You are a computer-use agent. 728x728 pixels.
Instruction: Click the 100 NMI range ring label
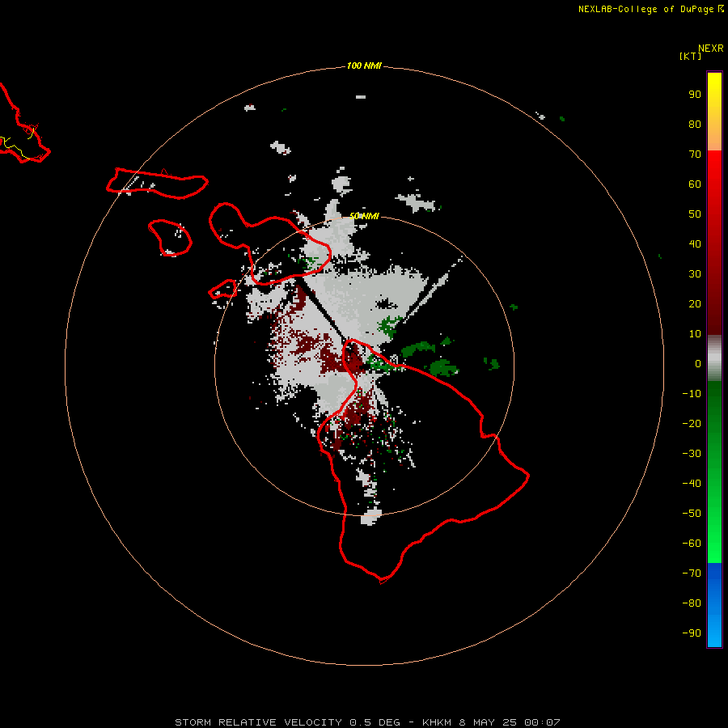pos(364,66)
